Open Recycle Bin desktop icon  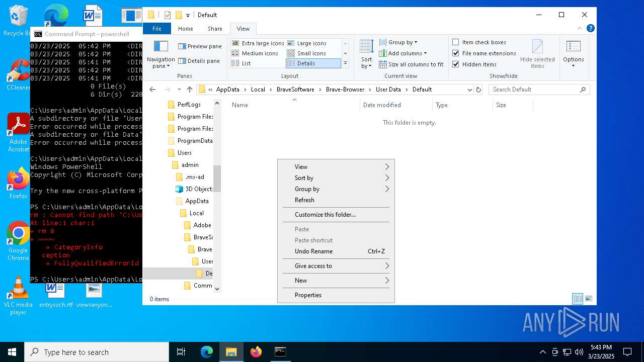(18, 21)
